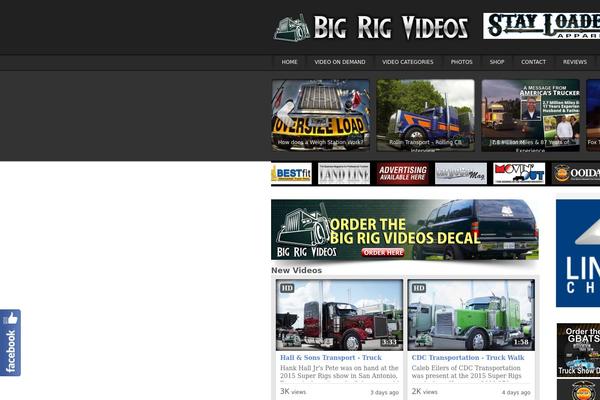Open the blue sidebar advertisement
Viewport: 600px width, 400px height.
point(578,253)
